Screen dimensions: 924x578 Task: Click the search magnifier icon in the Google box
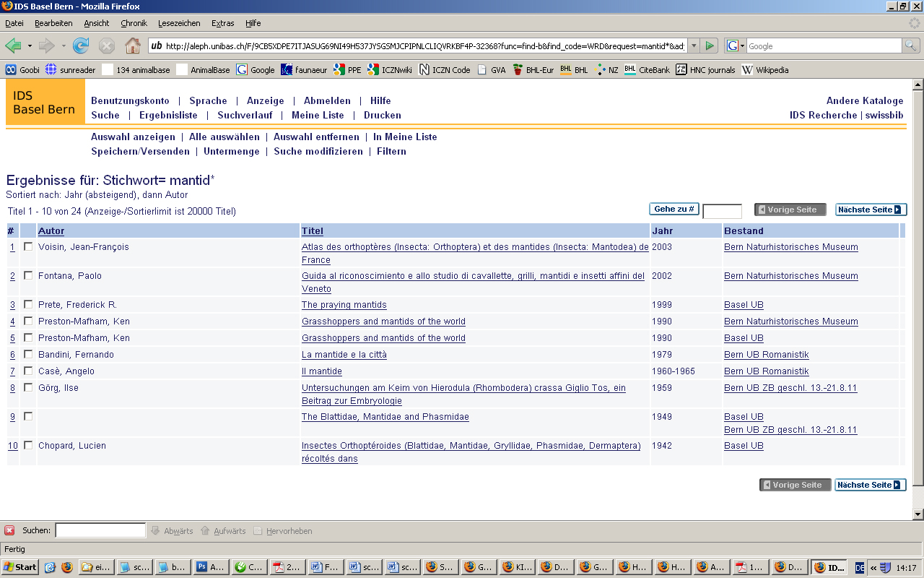coord(912,46)
